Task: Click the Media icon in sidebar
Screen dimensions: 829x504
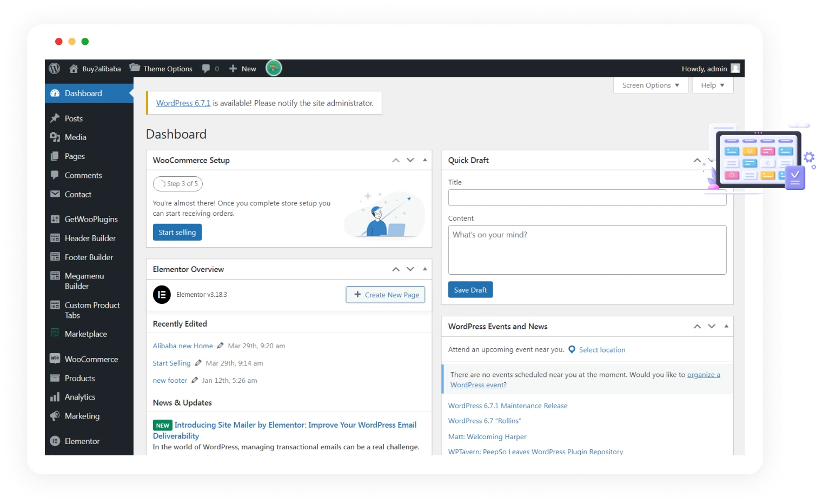Action: (x=55, y=137)
